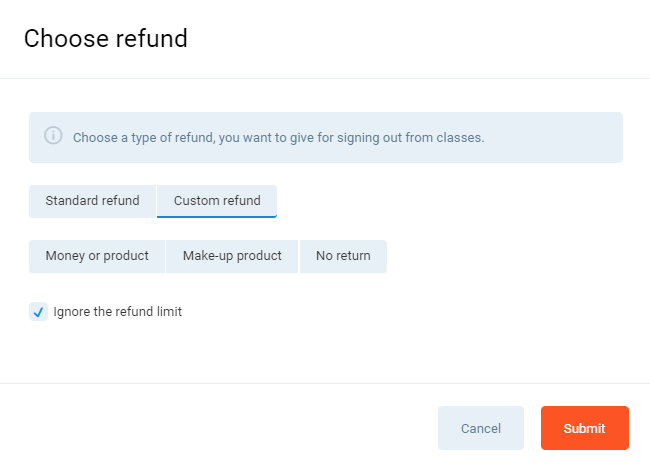Toggle the Ignore the refund limit checkbox
Screen dimensions: 650x471
(x=38, y=312)
